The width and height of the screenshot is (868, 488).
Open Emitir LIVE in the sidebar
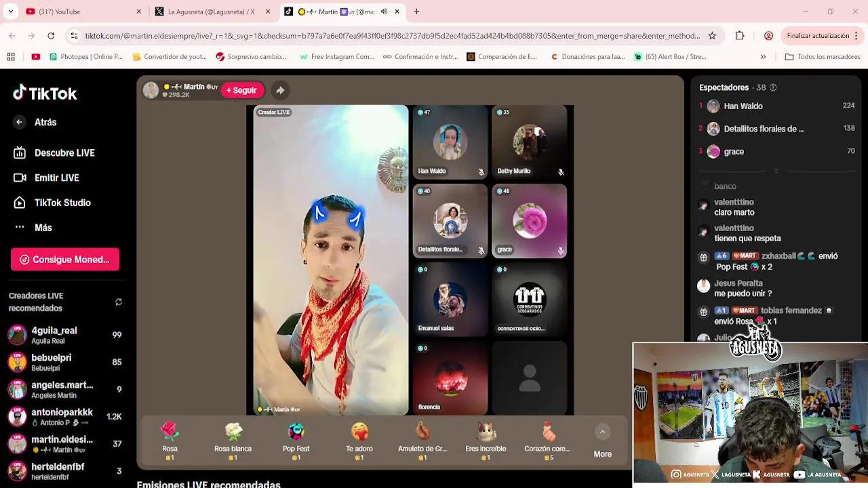[47, 178]
